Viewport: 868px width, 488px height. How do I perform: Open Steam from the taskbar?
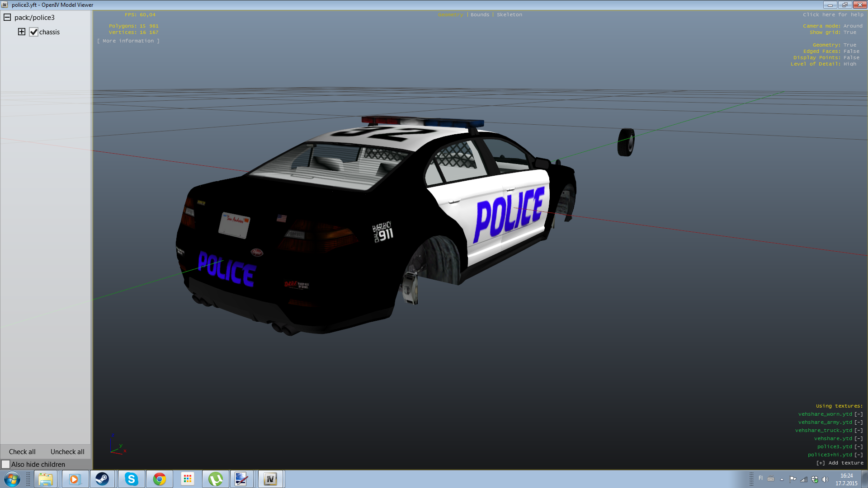pos(102,479)
